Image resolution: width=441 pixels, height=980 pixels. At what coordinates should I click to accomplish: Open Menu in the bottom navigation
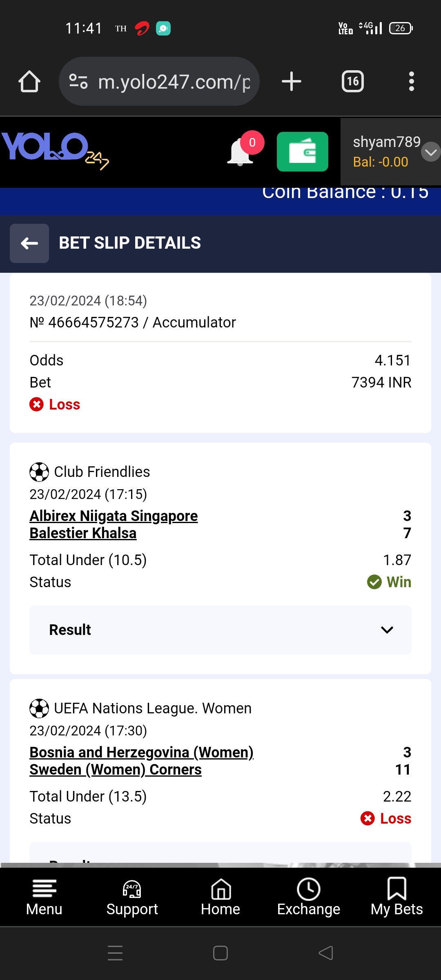tap(44, 897)
